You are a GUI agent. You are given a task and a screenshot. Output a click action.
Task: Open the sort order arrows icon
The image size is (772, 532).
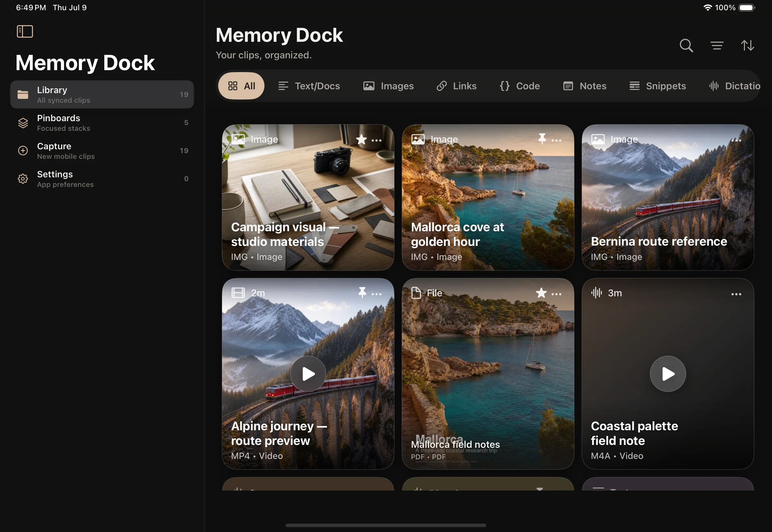coord(747,46)
